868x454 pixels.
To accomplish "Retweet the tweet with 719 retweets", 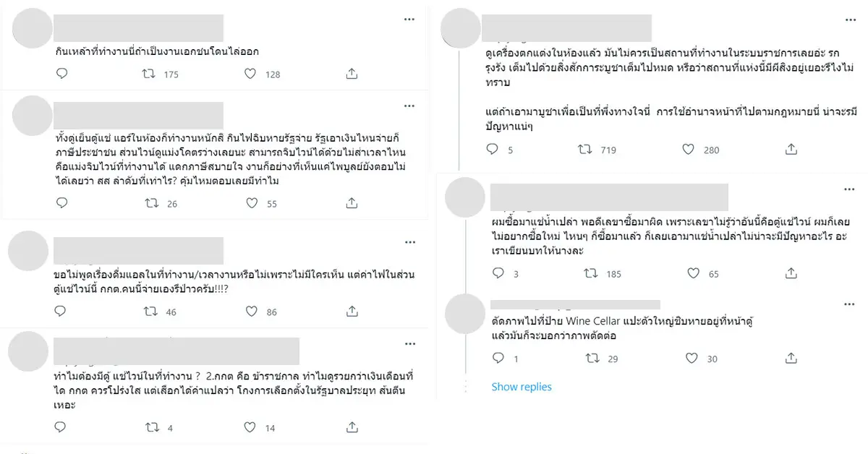I will [586, 150].
